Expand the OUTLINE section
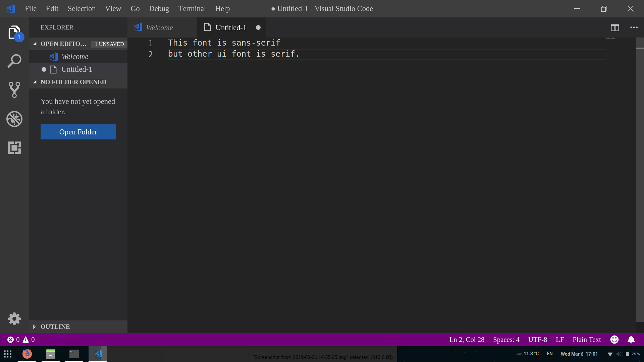 34,326
